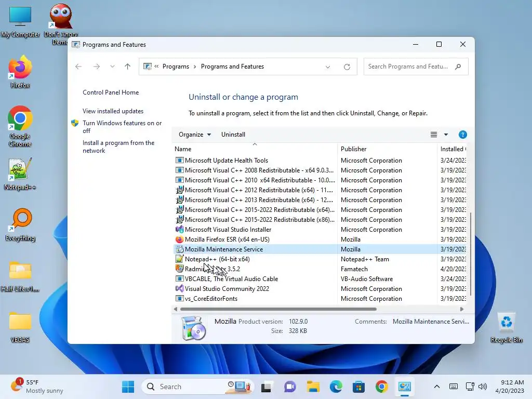Open Google Chrome desktop shortcut
532x399 pixels.
click(20, 126)
